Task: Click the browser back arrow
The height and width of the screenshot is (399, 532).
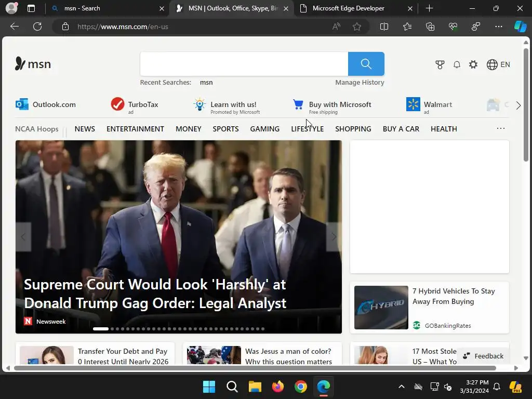Action: click(15, 26)
